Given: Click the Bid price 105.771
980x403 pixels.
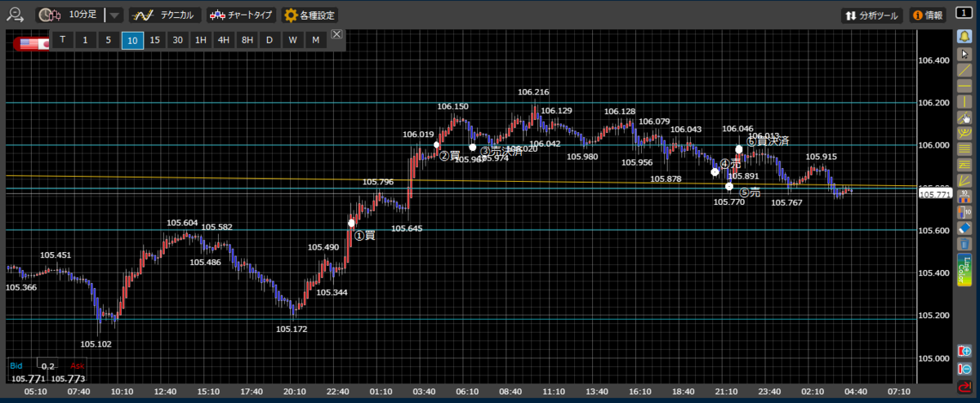Looking at the screenshot, I should tap(27, 379).
